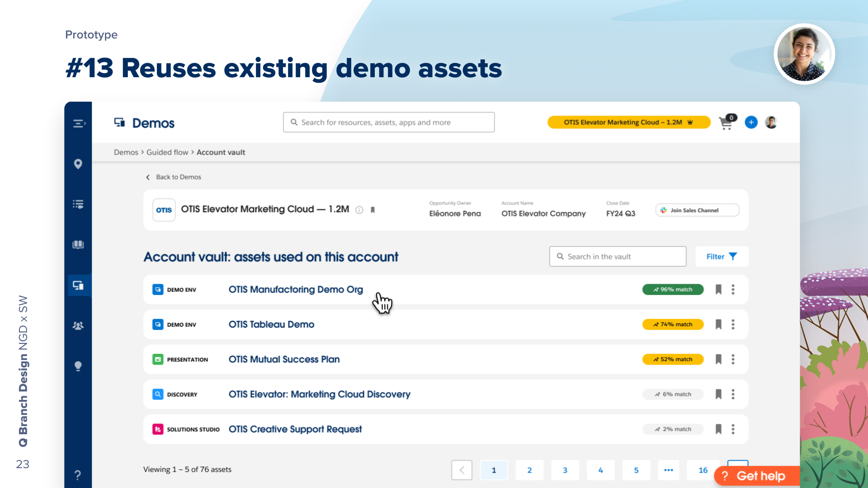
Task: Open the Filter dropdown
Action: point(722,256)
